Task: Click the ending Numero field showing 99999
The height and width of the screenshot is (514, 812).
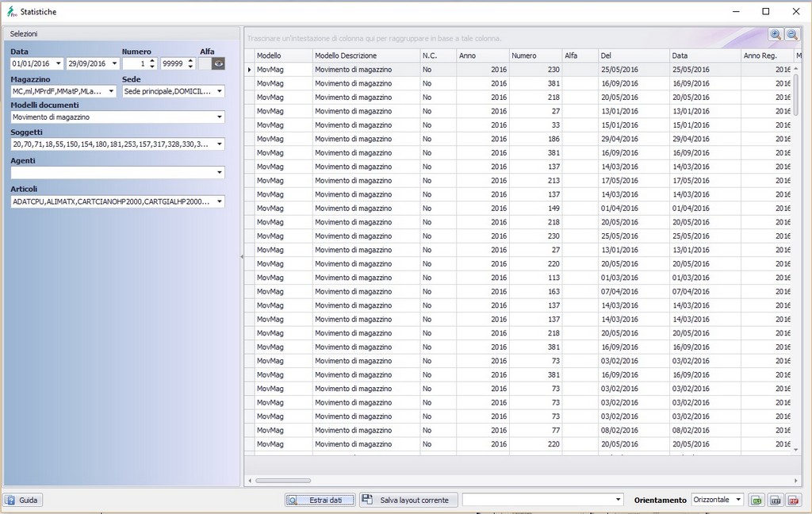Action: 174,63
